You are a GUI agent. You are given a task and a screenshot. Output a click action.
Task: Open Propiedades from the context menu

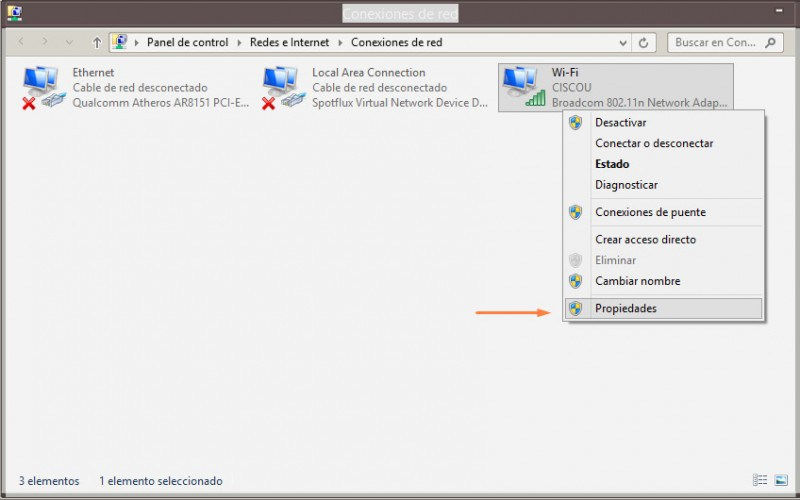[664, 308]
